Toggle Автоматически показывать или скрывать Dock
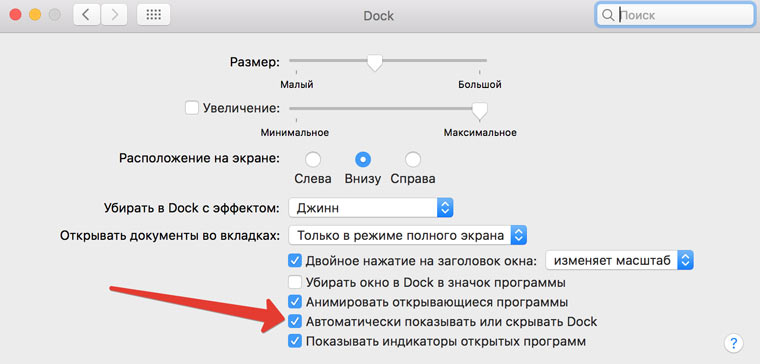 295,321
